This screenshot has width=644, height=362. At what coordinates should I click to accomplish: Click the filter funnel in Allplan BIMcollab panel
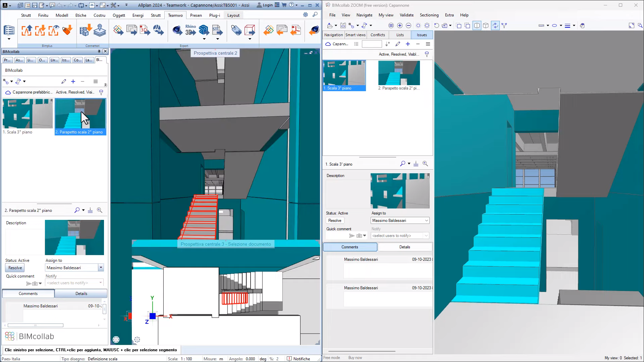101,92
